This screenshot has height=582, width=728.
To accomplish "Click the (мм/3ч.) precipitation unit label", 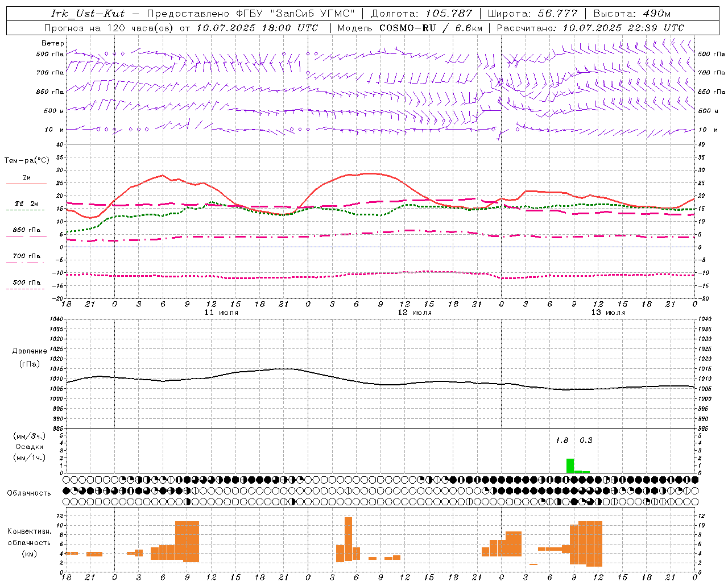I will pyautogui.click(x=29, y=436).
